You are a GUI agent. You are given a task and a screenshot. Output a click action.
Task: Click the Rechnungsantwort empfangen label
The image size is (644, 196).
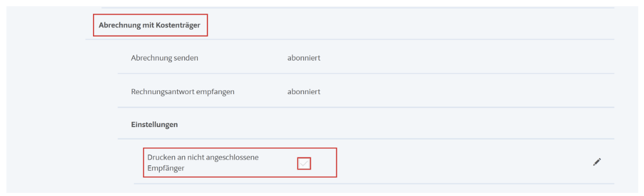coord(182,91)
